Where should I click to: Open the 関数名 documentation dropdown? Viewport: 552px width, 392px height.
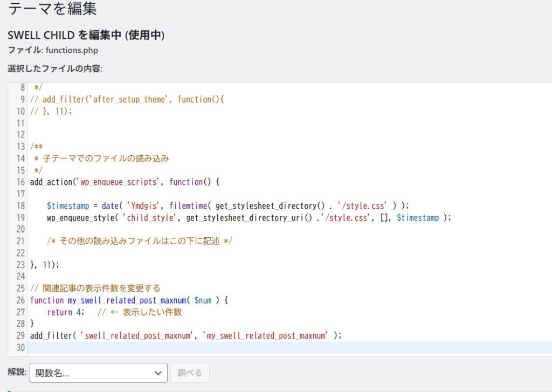98,373
